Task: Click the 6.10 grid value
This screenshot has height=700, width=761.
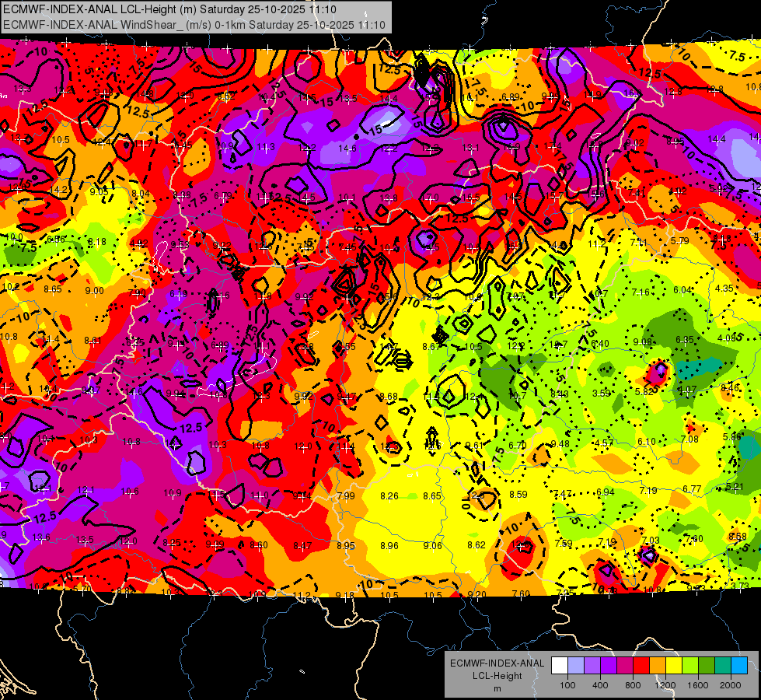Action: pyautogui.click(x=647, y=442)
